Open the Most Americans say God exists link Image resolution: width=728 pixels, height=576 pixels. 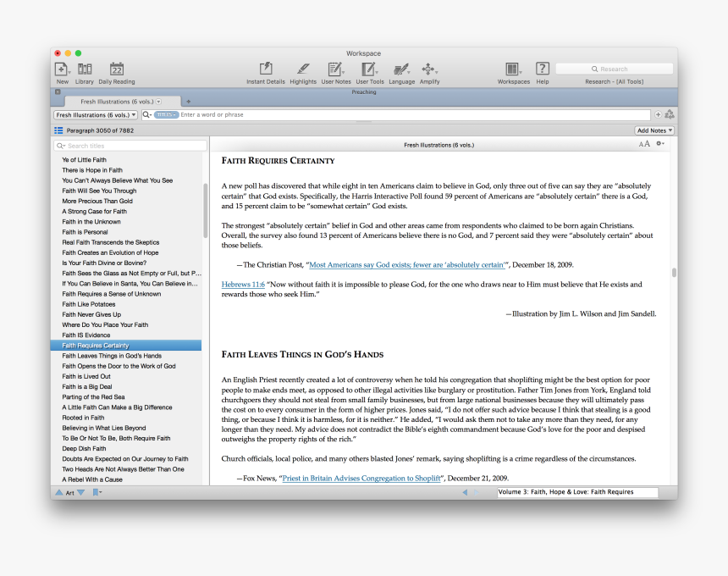pos(406,265)
